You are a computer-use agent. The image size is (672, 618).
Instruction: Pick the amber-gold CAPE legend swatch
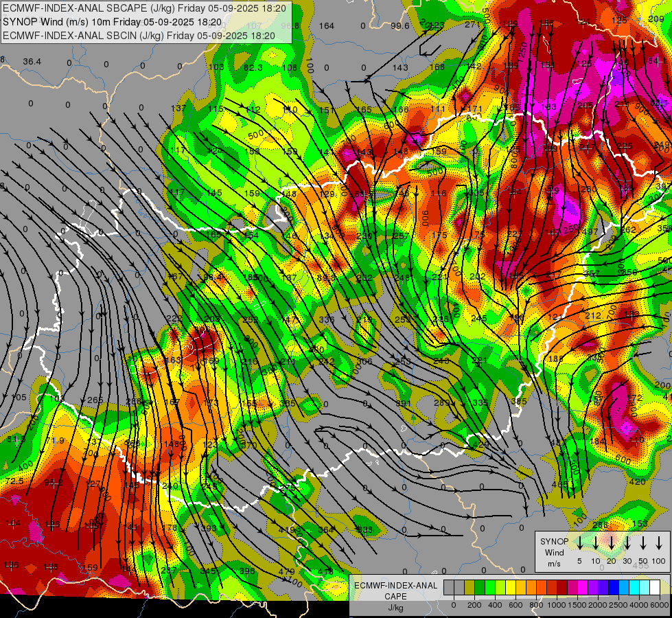(521, 587)
